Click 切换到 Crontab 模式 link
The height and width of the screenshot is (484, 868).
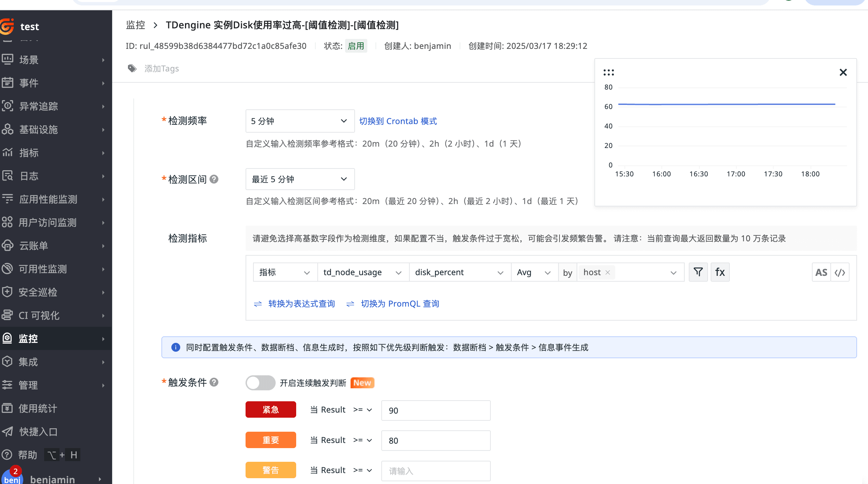pyautogui.click(x=398, y=121)
